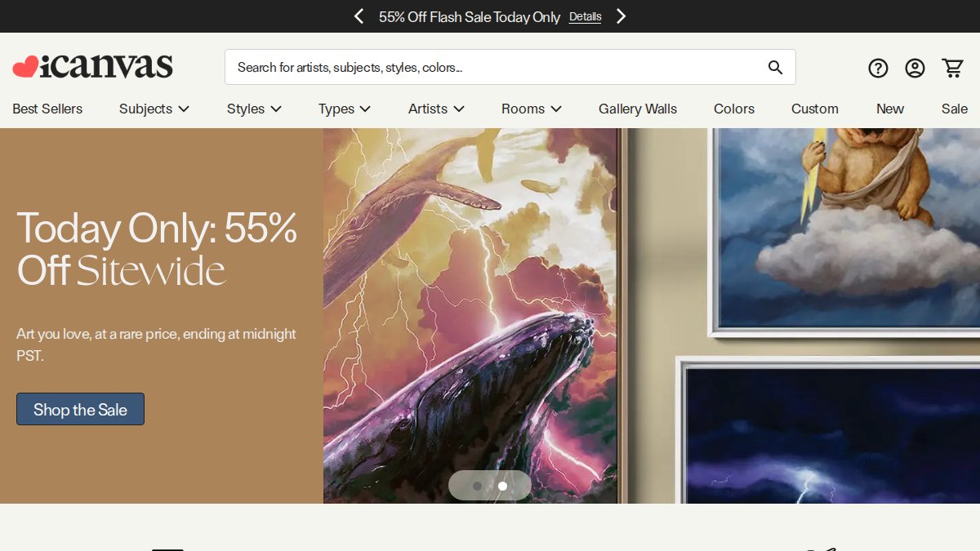The image size is (980, 551).
Task: Open Gallery Walls page
Action: click(x=638, y=109)
